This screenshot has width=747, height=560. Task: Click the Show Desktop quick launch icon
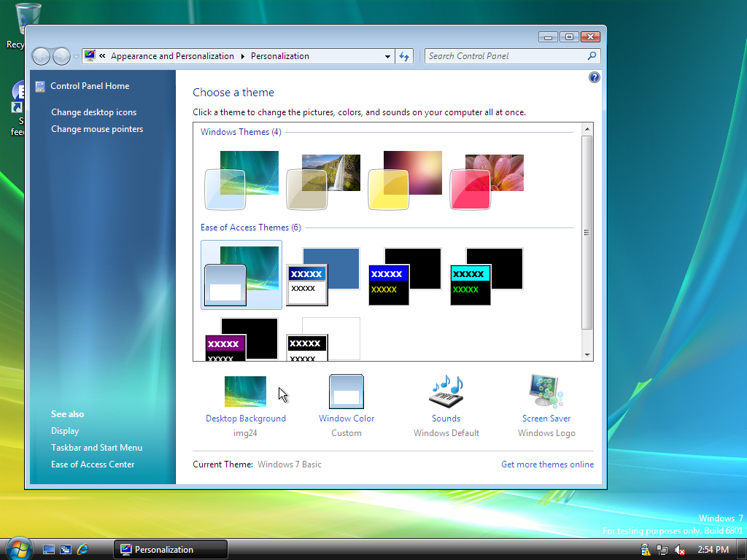click(x=49, y=550)
